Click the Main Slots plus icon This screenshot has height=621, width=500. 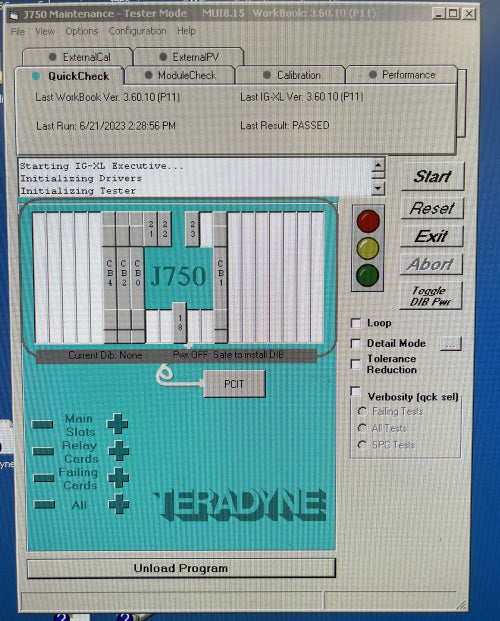click(117, 424)
